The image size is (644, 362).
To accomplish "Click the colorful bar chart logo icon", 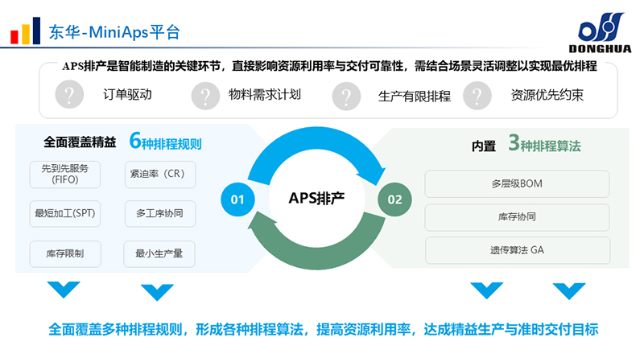I will (25, 31).
